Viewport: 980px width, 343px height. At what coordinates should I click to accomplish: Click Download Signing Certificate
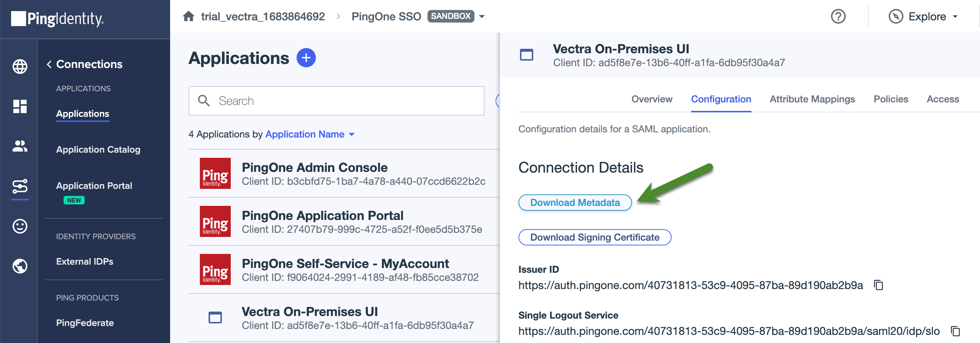pyautogui.click(x=595, y=237)
